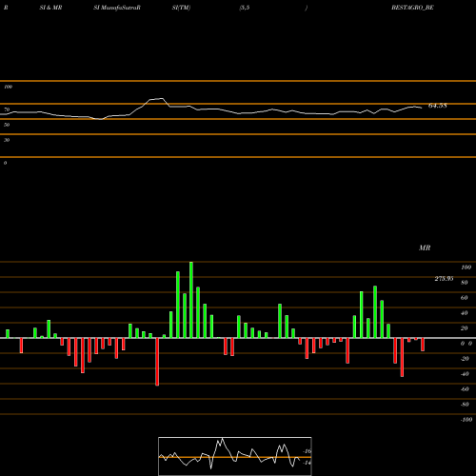Click the 60 label on MR axis
The image size is (476, 476).
coord(465,298)
